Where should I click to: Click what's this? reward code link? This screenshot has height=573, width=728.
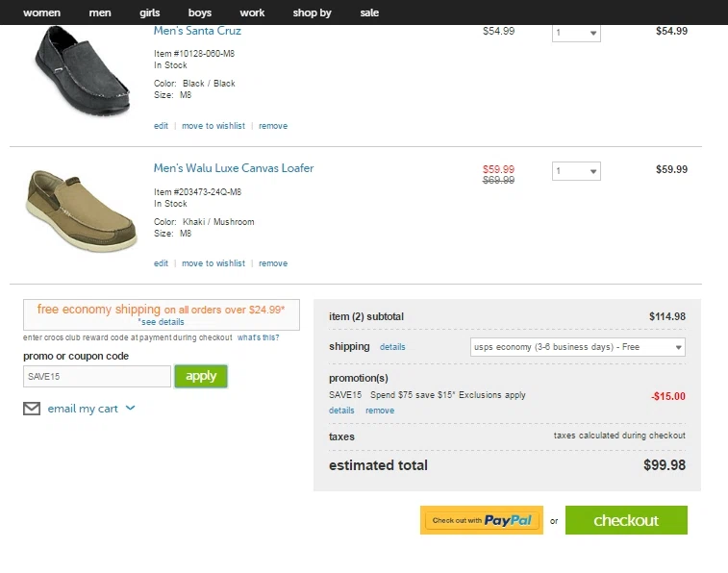coord(258,337)
